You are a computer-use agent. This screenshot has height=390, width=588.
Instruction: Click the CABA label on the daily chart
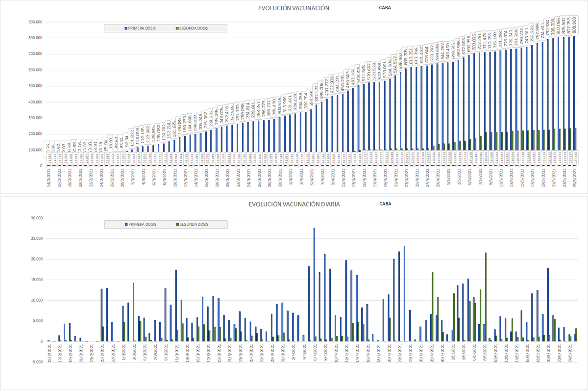[385, 204]
